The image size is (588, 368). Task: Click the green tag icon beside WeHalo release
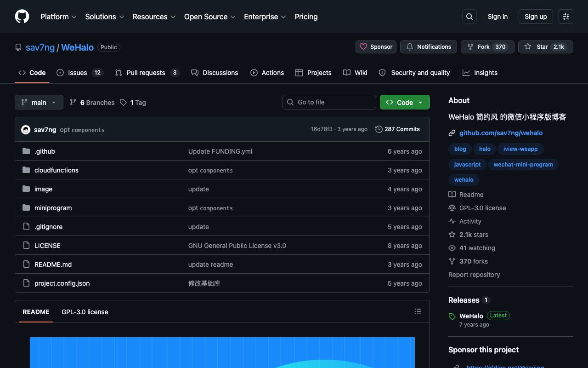(452, 316)
